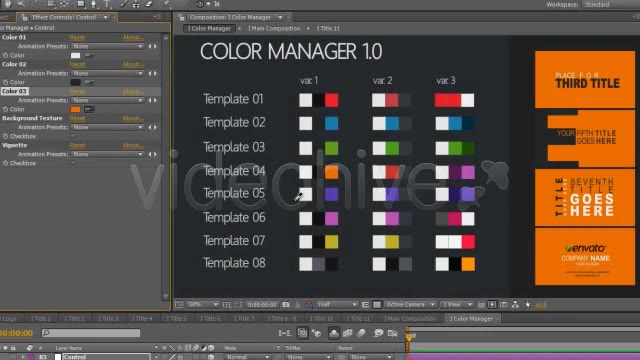
Task: Click Color 03 eyedropper icon
Action: [89, 109]
